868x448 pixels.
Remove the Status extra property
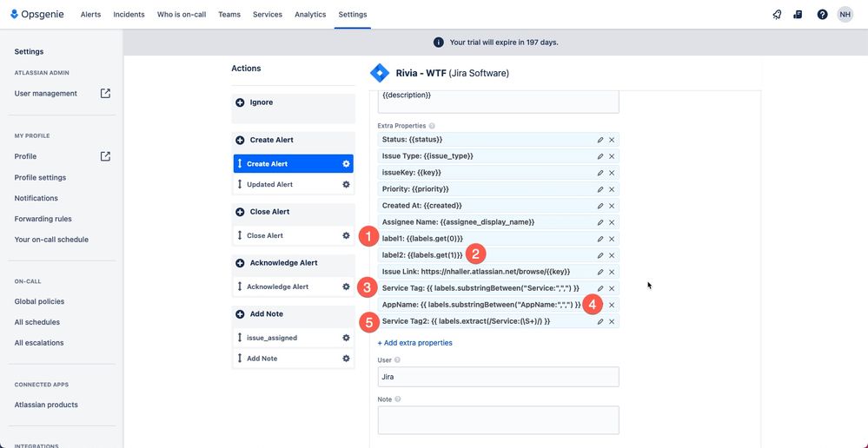click(x=612, y=140)
